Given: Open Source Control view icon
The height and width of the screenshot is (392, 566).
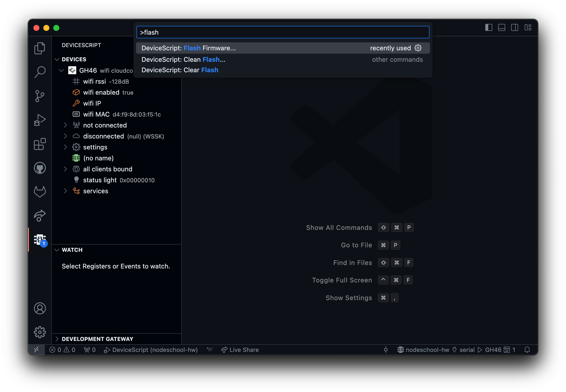Looking at the screenshot, I should coord(40,96).
